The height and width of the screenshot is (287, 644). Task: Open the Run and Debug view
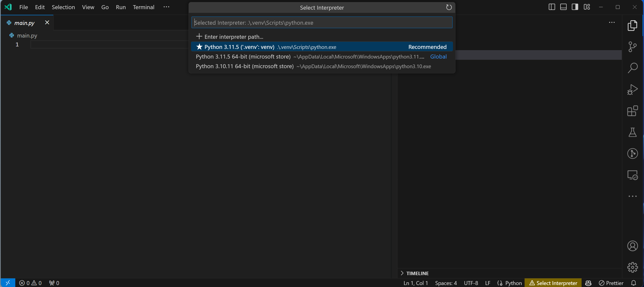[x=632, y=89]
